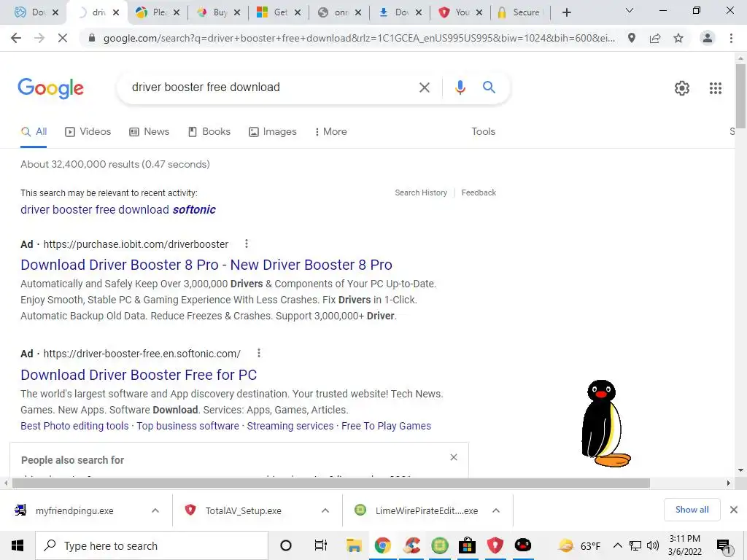Open File Explorer from the taskbar
The height and width of the screenshot is (560, 747).
pyautogui.click(x=354, y=545)
